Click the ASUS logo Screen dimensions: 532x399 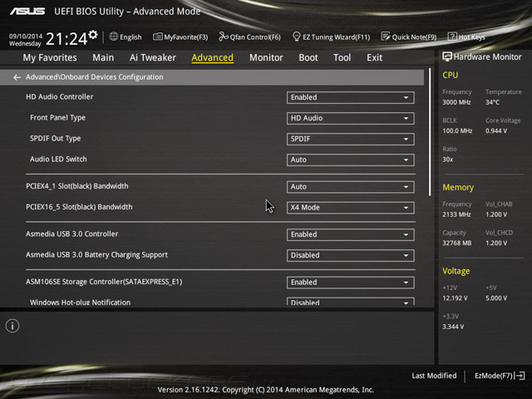(27, 11)
